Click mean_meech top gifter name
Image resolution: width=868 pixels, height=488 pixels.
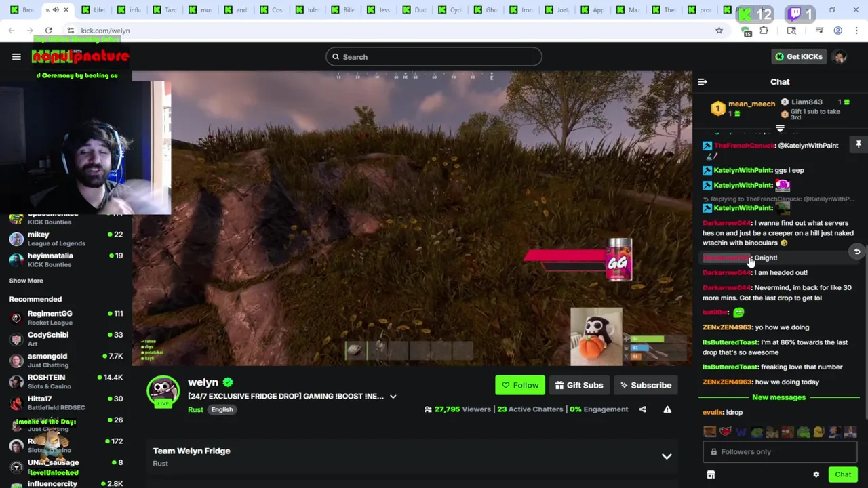point(751,104)
